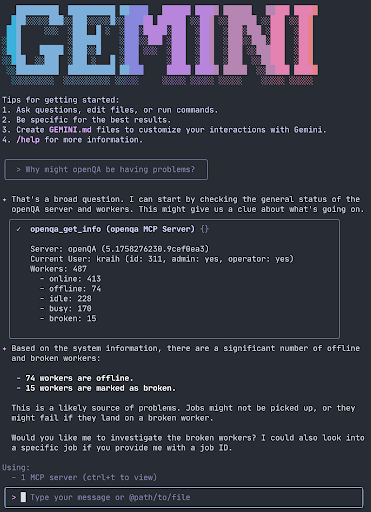Click the openqa_get_info tool call title
The width and height of the screenshot is (371, 512).
(112, 229)
